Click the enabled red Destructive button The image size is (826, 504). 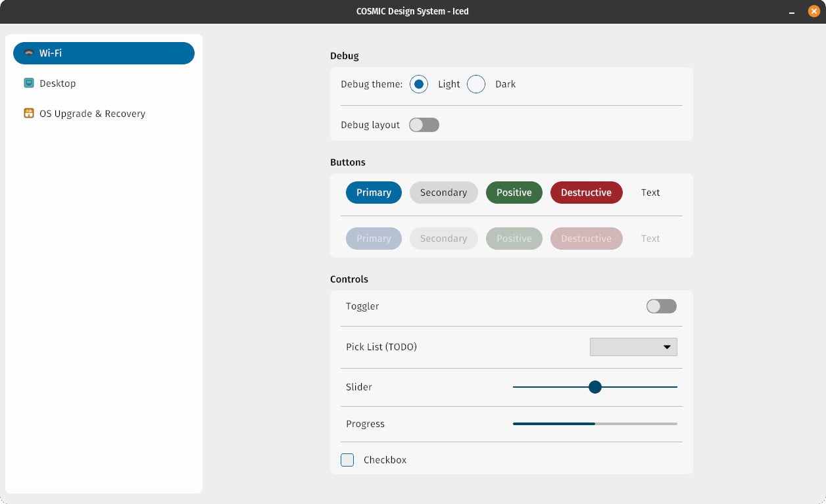point(587,193)
